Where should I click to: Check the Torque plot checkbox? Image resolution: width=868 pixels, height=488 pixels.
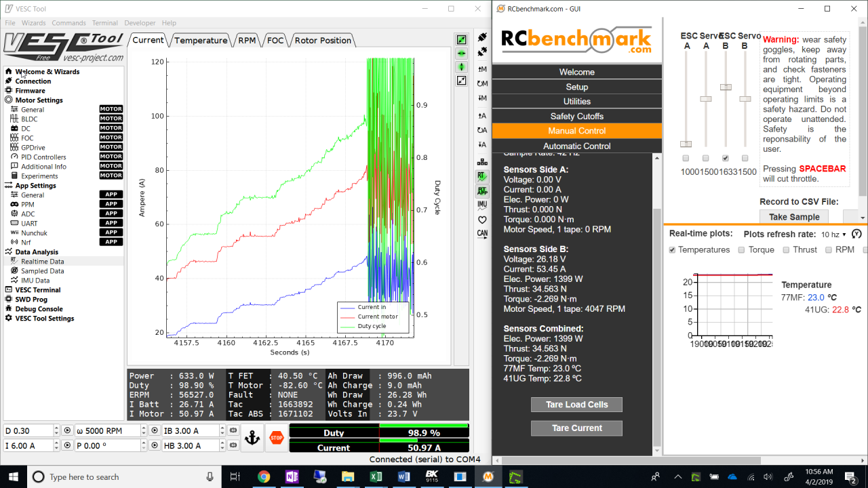(740, 250)
